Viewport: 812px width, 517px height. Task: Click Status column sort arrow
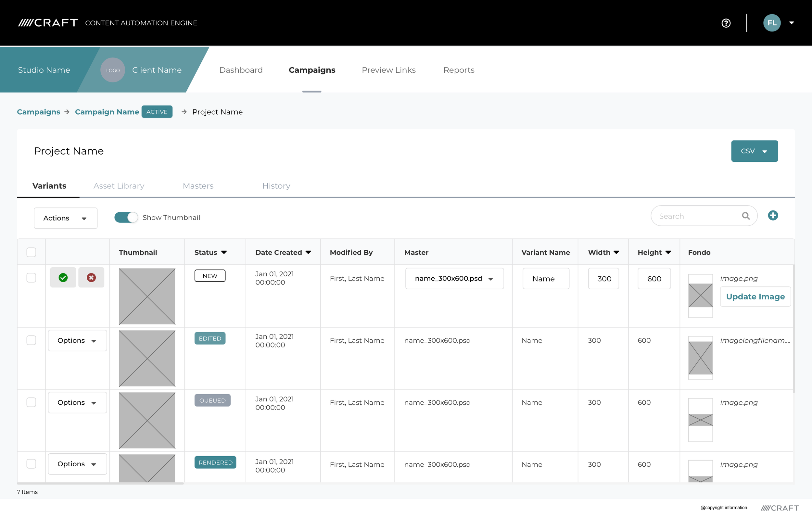pyautogui.click(x=224, y=252)
